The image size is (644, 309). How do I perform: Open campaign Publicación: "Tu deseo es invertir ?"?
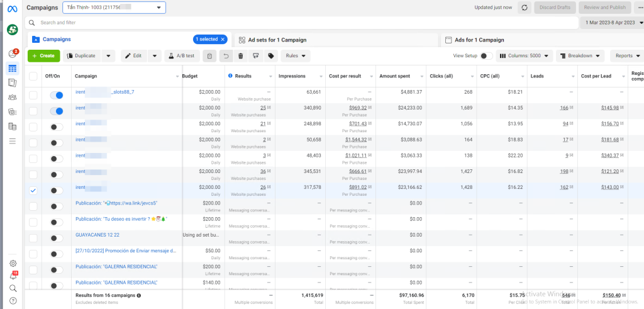[121, 219]
